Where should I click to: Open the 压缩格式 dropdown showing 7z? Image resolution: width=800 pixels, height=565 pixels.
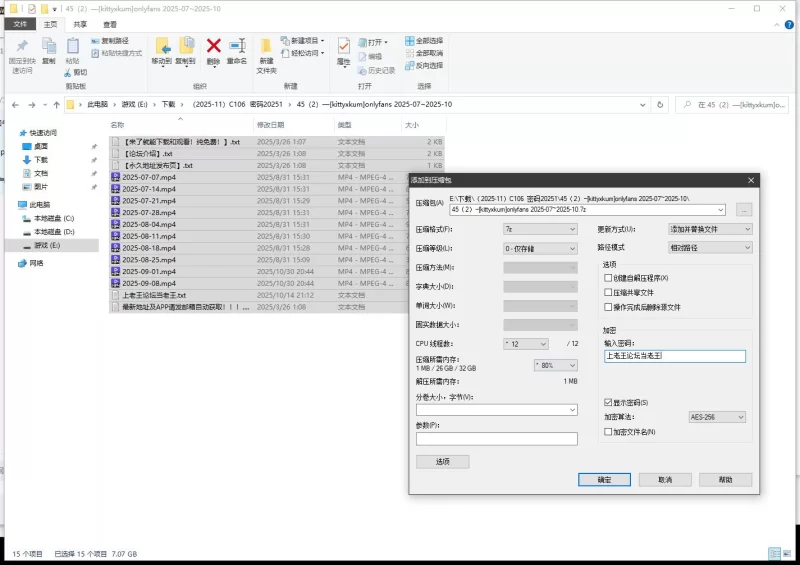(x=540, y=229)
